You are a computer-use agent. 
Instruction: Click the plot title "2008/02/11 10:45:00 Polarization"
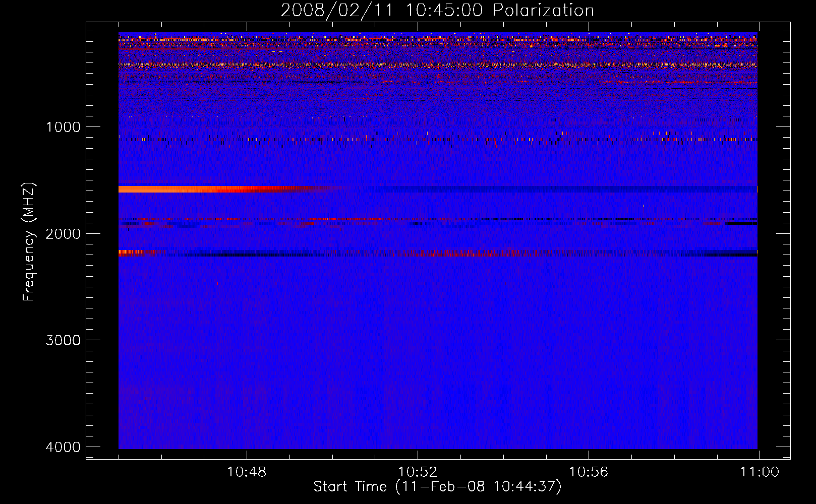click(437, 10)
